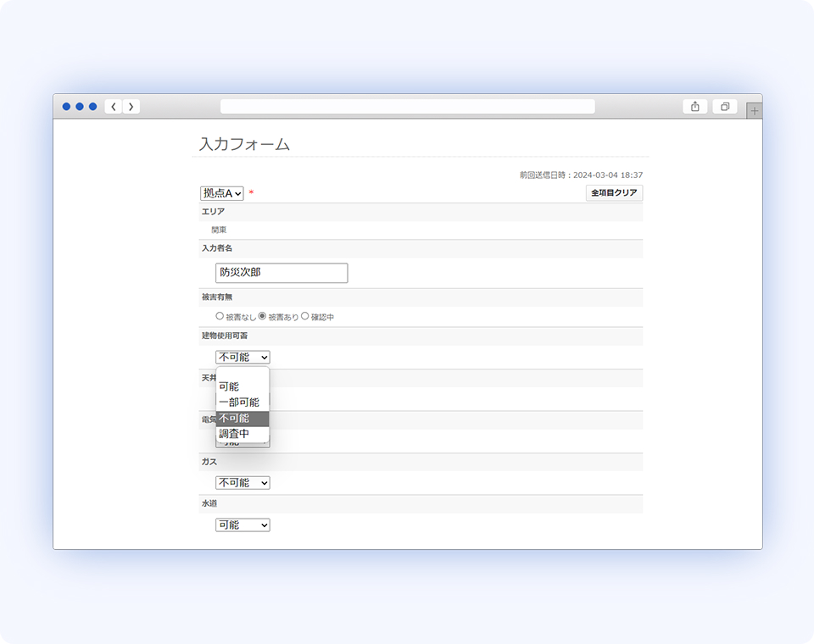Collapse the open 建物使用可否 dropdown
The width and height of the screenshot is (814, 644).
[242, 357]
